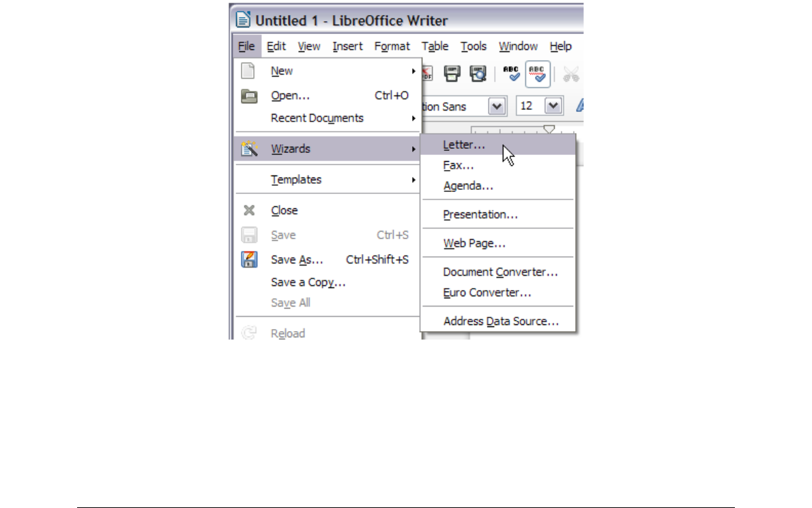Click the Print Preview toolbar icon
Image resolution: width=812 pixels, height=508 pixels.
[x=478, y=74]
